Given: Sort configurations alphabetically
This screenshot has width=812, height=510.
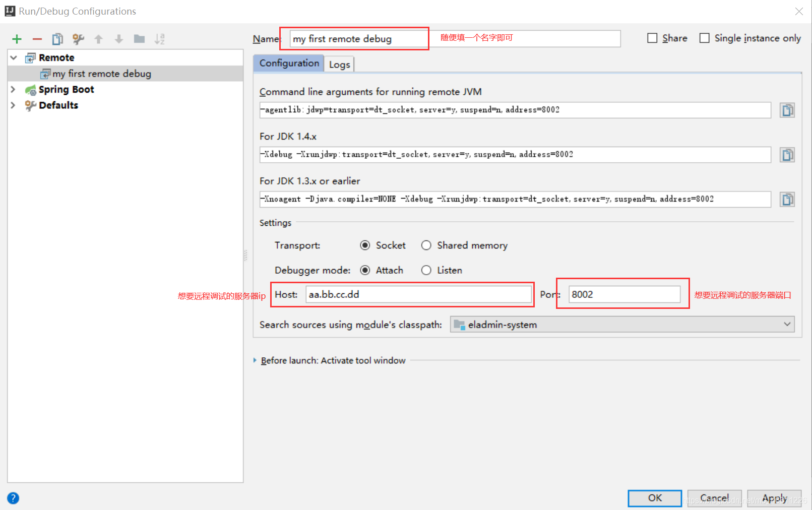Looking at the screenshot, I should pos(160,39).
